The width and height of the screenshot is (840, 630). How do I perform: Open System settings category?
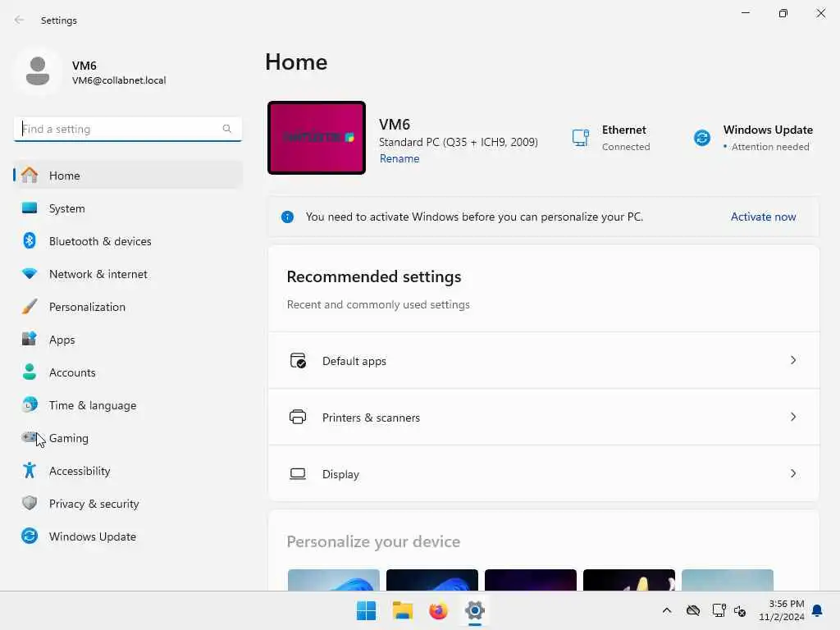(x=128, y=208)
